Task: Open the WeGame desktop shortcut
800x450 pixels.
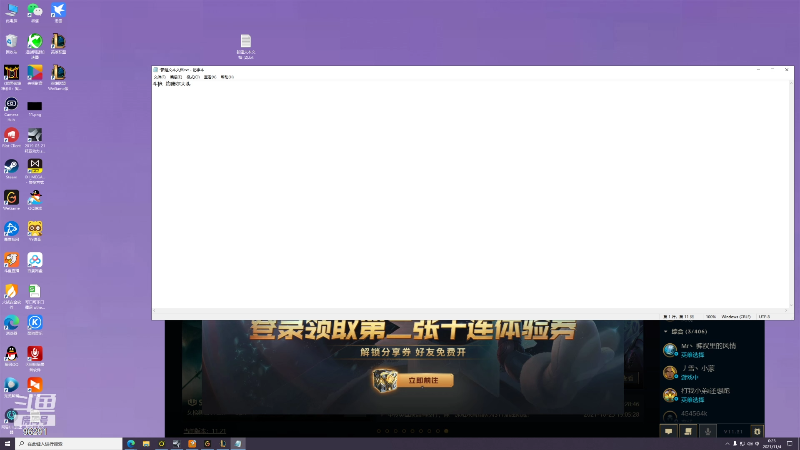Action: point(11,199)
